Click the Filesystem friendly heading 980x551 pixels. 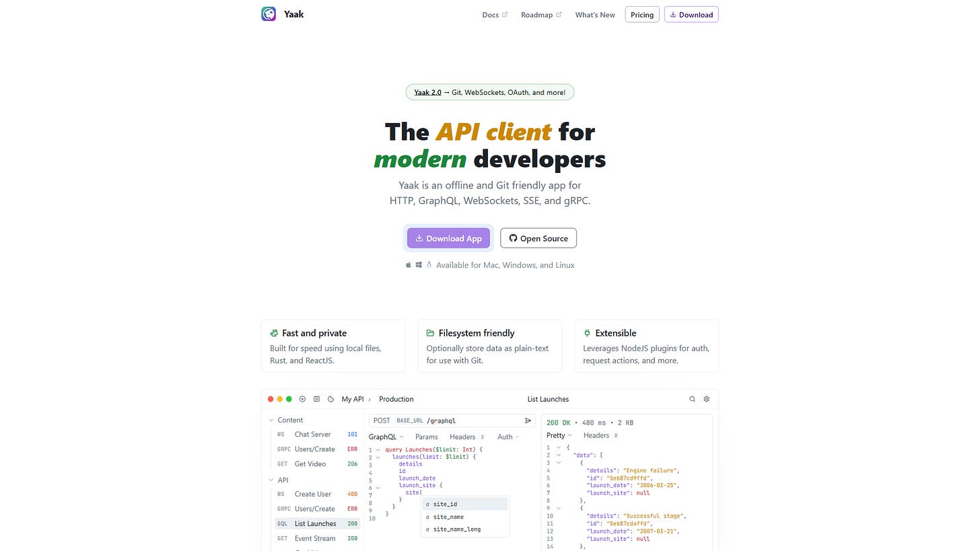point(477,333)
